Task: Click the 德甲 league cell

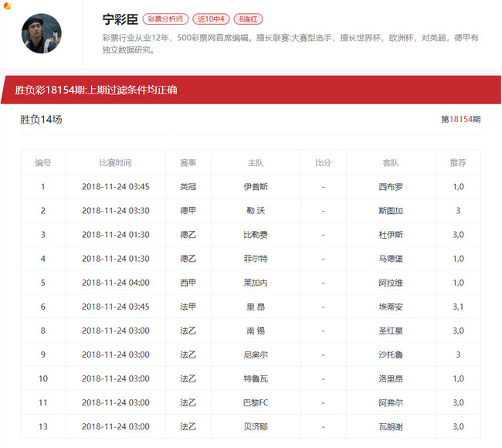Action: click(x=188, y=210)
